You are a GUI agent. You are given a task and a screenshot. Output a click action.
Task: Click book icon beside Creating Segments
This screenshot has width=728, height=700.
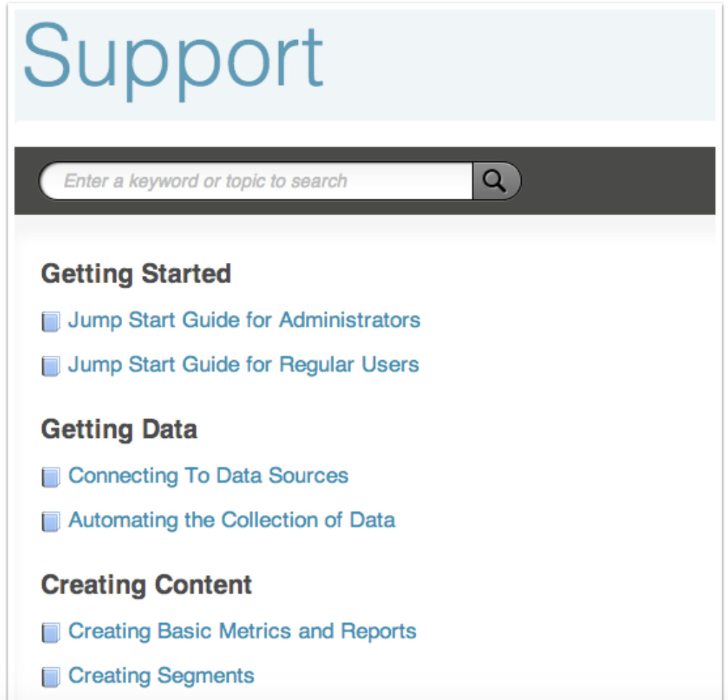[x=50, y=677]
